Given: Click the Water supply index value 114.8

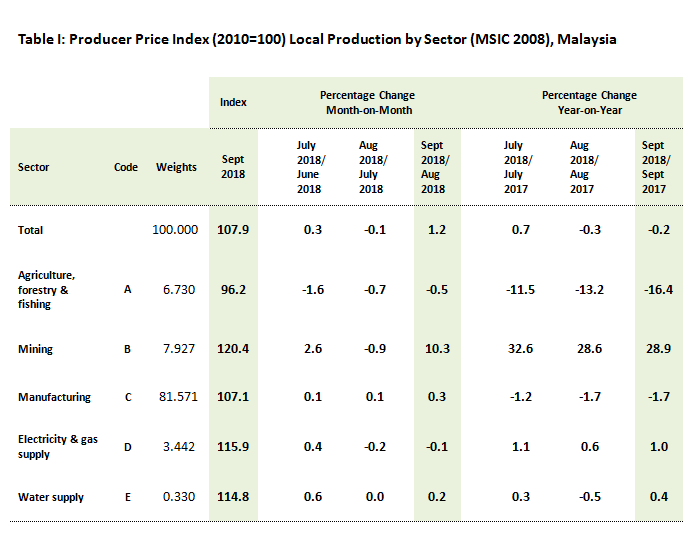Looking at the screenshot, I should coord(233,497).
